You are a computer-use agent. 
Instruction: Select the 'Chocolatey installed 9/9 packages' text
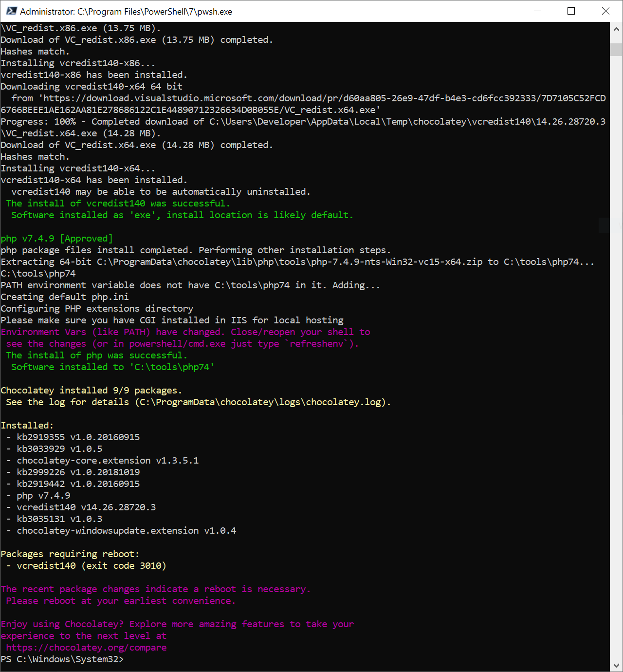(x=91, y=390)
